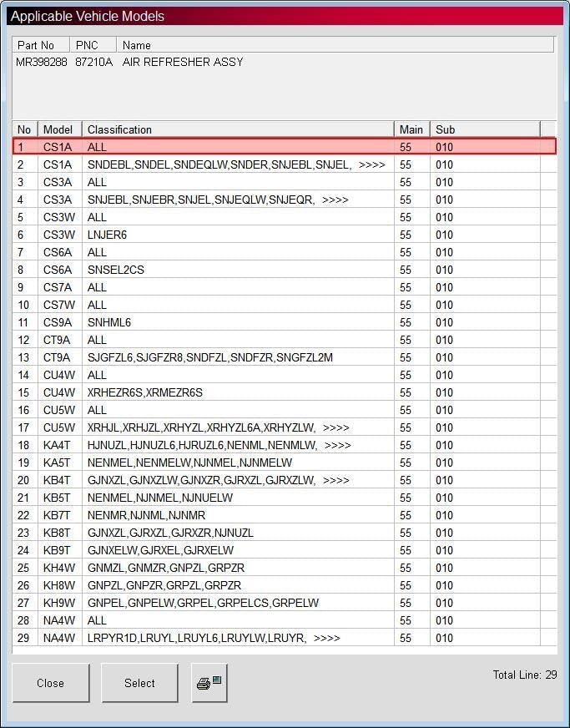The image size is (570, 728).
Task: Expand >>>> on the KB4T row
Action: pos(336,481)
